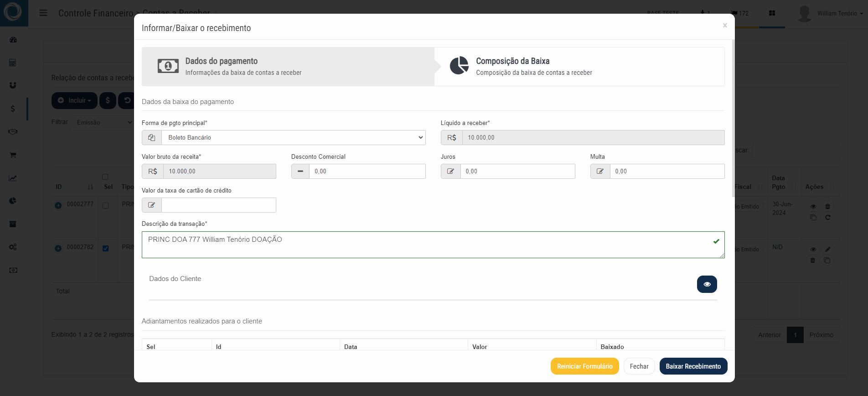Click the Descrição da transação text area

pyautogui.click(x=433, y=245)
